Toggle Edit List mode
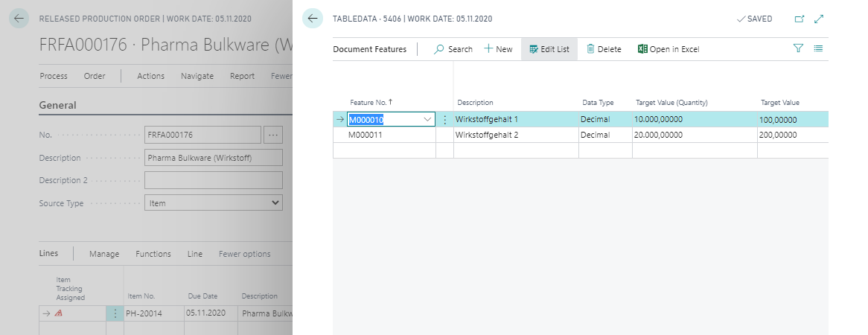The image size is (868, 335). click(549, 49)
